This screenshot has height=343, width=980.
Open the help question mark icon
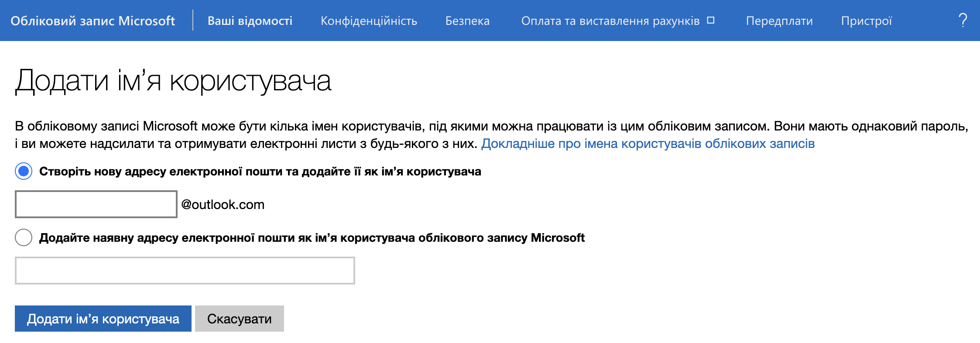(x=963, y=21)
